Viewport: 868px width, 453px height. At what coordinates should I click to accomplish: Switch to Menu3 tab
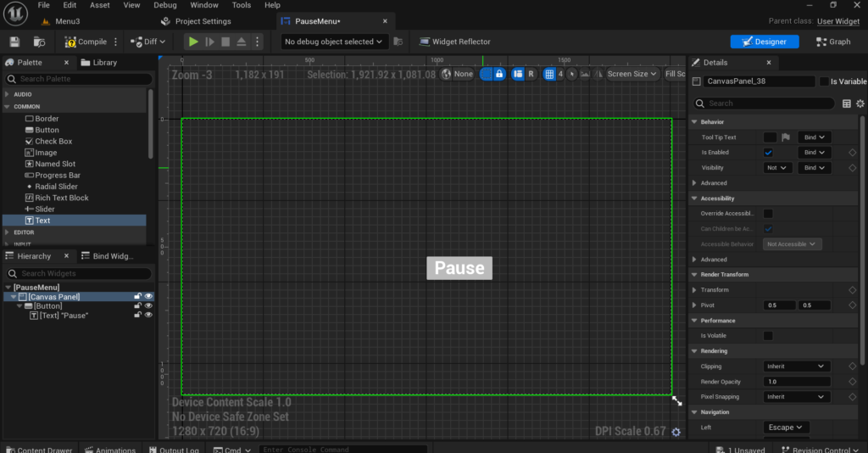pos(61,21)
